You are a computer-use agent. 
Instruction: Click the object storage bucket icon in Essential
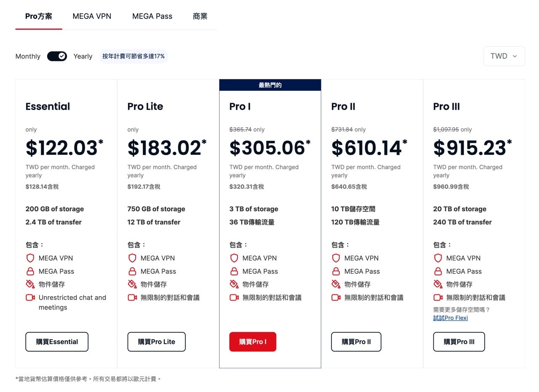pyautogui.click(x=30, y=284)
